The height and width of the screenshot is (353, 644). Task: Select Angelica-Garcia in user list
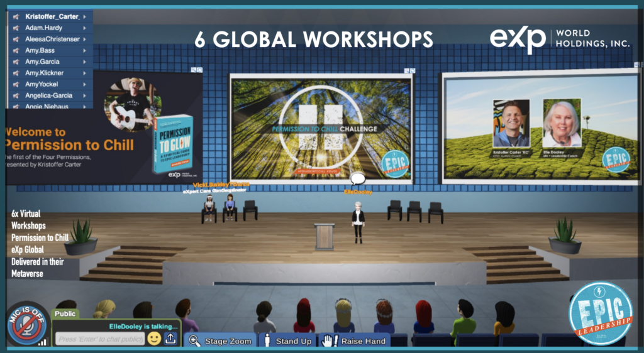(x=49, y=95)
